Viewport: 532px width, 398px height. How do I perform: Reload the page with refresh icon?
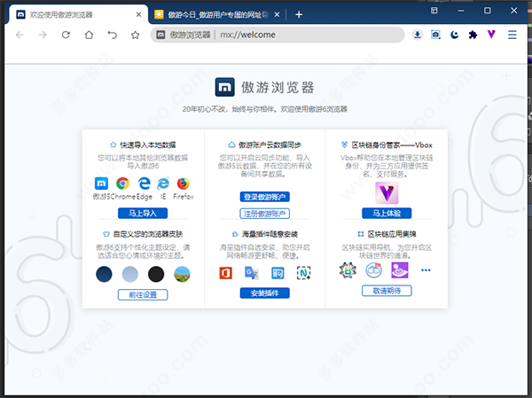coord(66,35)
